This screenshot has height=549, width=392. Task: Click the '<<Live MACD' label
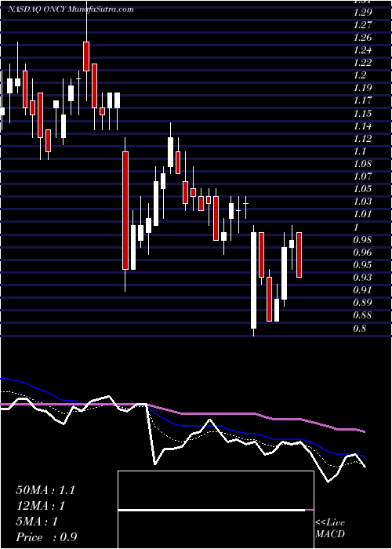tap(330, 529)
